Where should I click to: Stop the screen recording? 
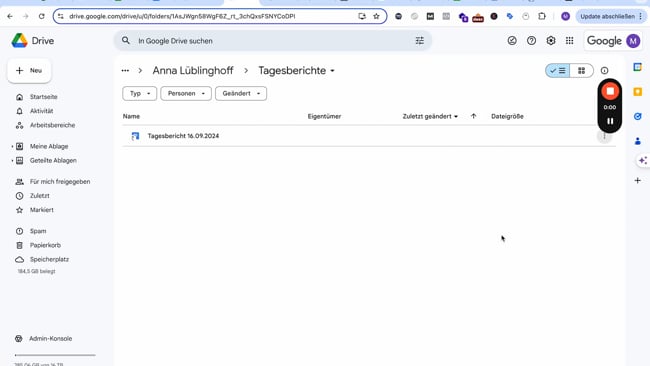[x=610, y=91]
